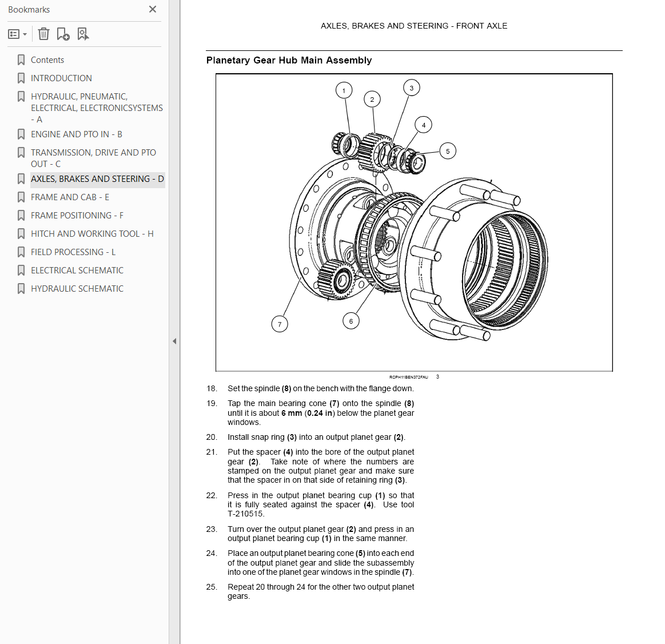
Task: Click bookmark icon beside FIELD PROCESSING
Action: pos(21,252)
